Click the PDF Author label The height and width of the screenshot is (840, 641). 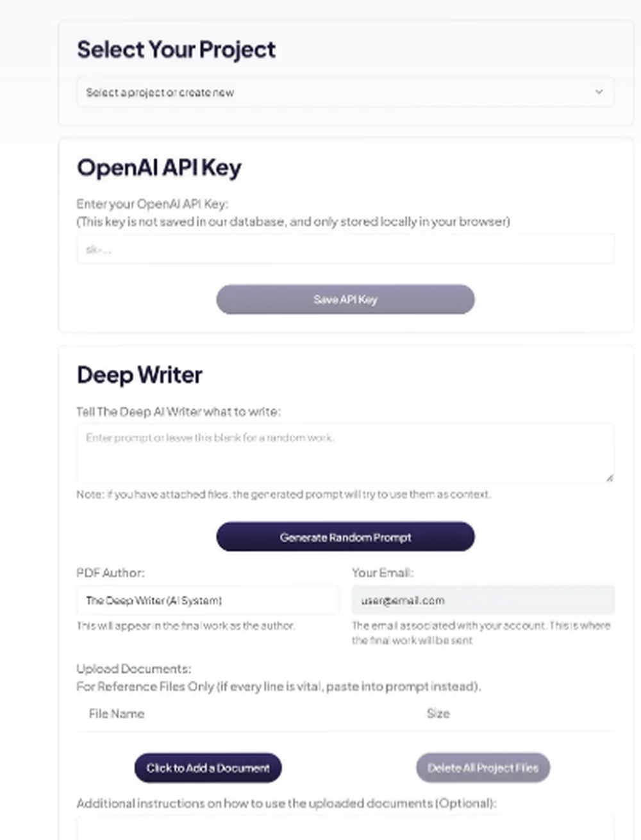(x=110, y=573)
